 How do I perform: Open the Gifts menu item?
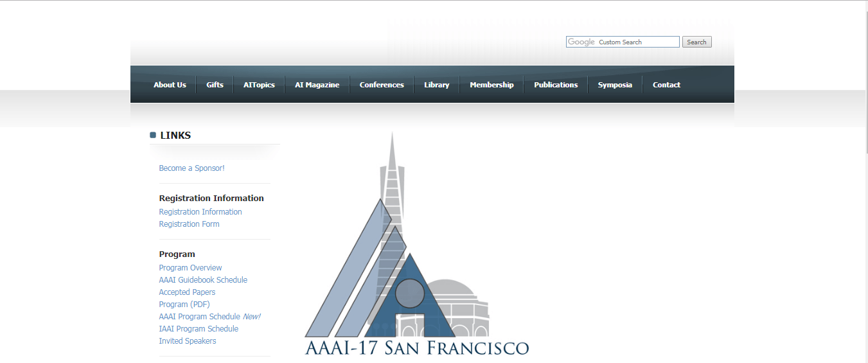215,85
